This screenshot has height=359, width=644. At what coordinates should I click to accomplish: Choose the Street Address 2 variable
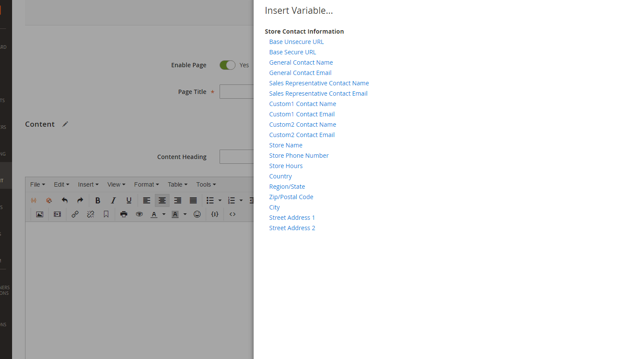point(292,228)
